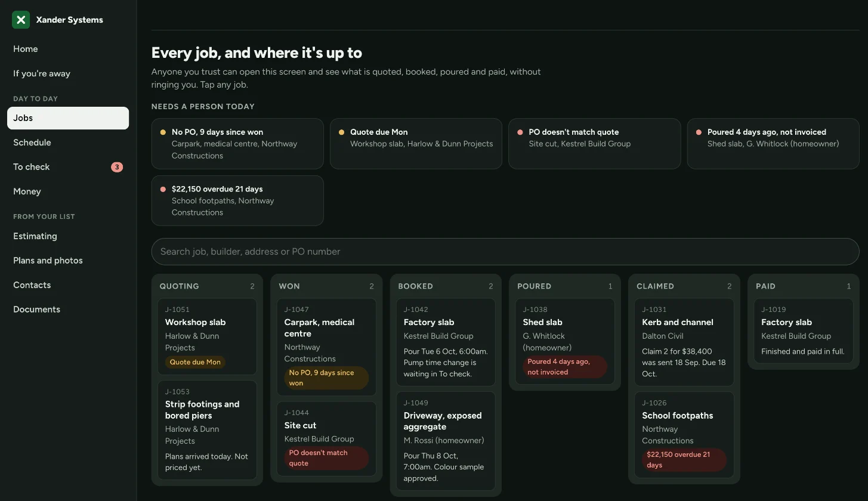Open the Money section
The width and height of the screenshot is (868, 501).
[68, 191]
